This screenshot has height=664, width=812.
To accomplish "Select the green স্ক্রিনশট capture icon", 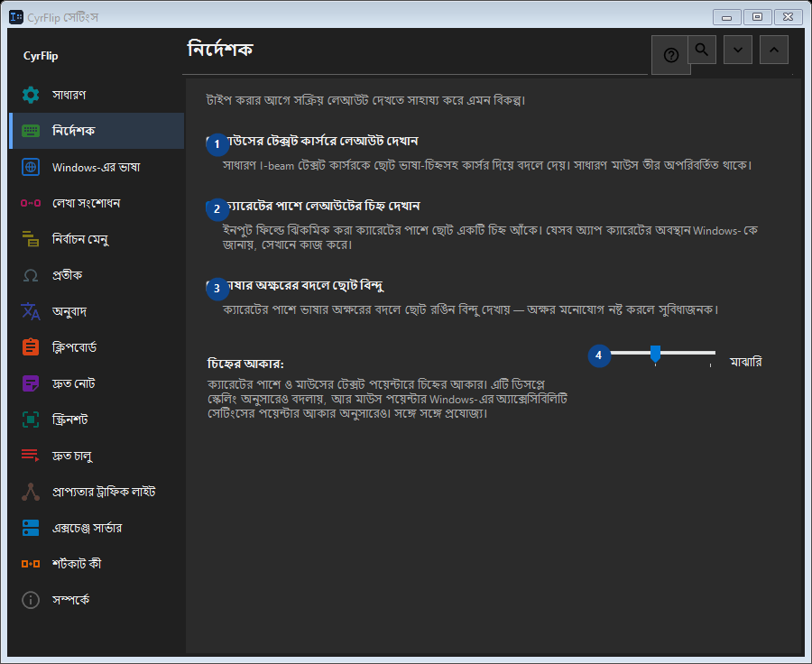I will [31, 420].
